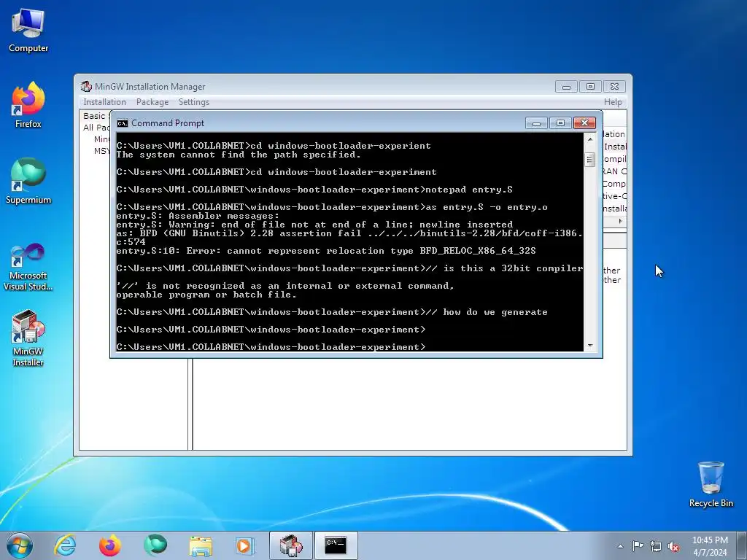The height and width of the screenshot is (560, 747).
Task: Open Action Center flag tray icon
Action: (x=638, y=546)
